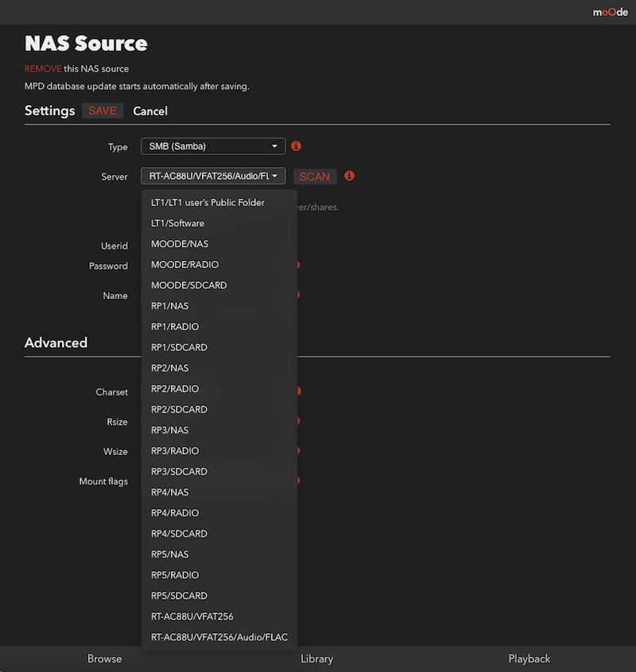The height and width of the screenshot is (672, 636).
Task: Click the SAVE button
Action: click(103, 111)
